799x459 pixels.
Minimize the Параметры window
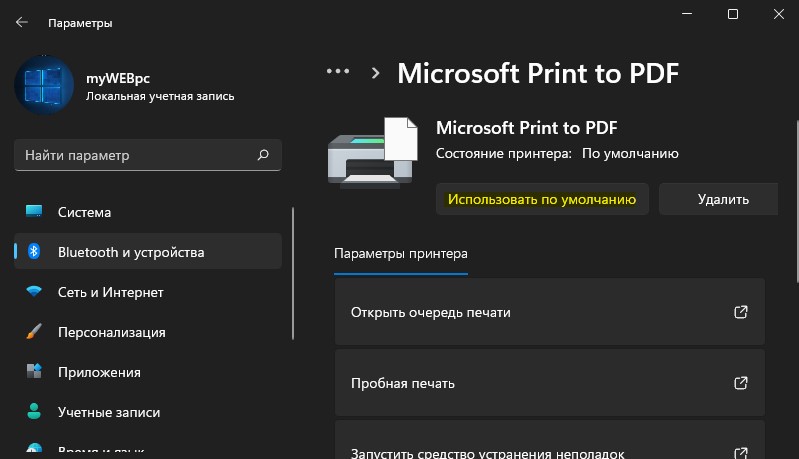(x=687, y=14)
